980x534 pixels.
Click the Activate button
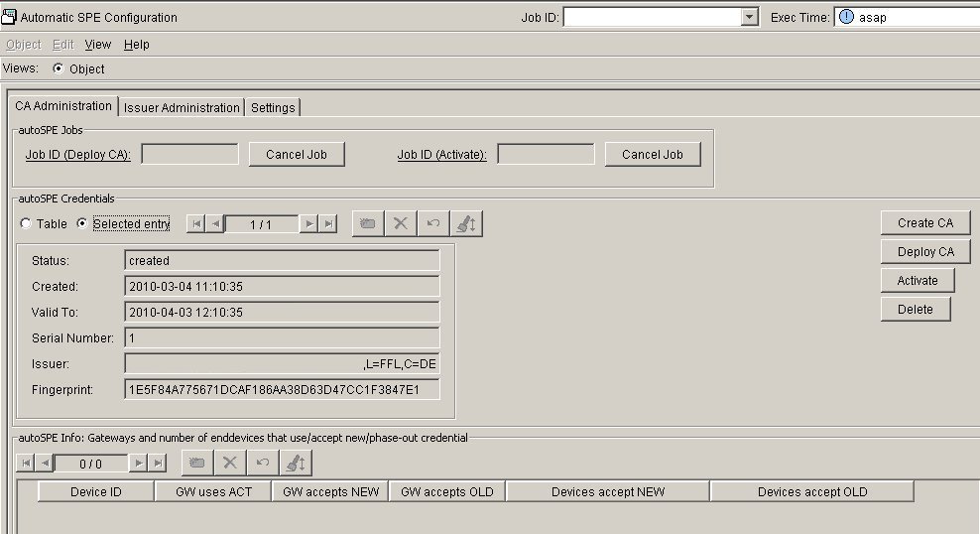(x=918, y=281)
